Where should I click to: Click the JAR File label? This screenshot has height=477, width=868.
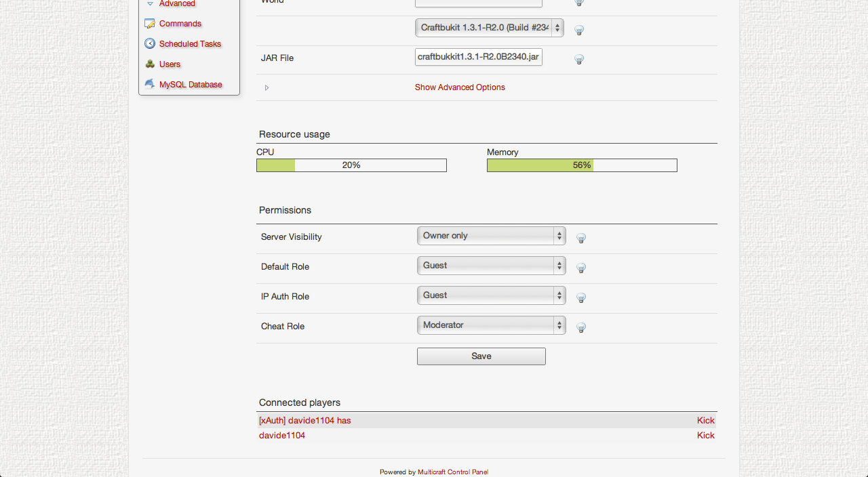coord(277,58)
